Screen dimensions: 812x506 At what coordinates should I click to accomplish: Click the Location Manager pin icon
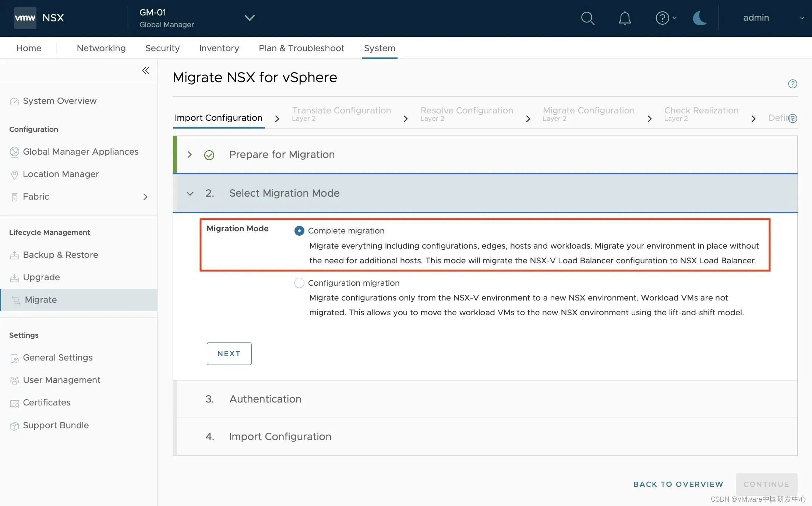point(14,175)
